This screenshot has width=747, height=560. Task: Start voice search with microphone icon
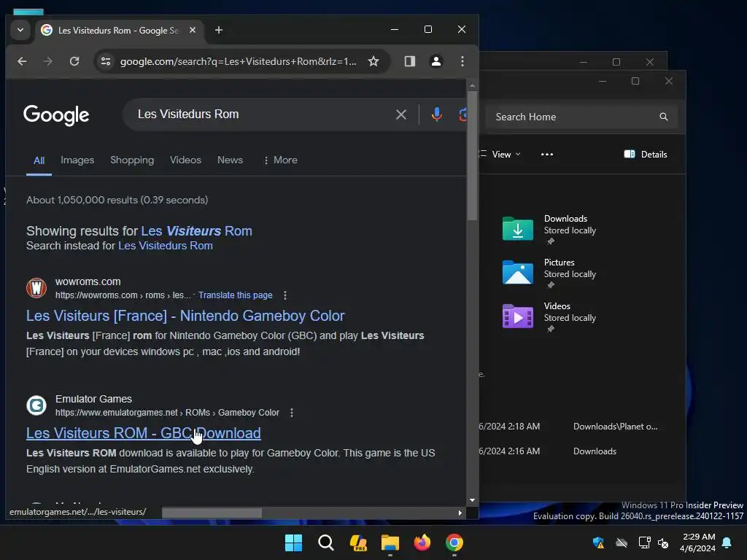click(436, 114)
